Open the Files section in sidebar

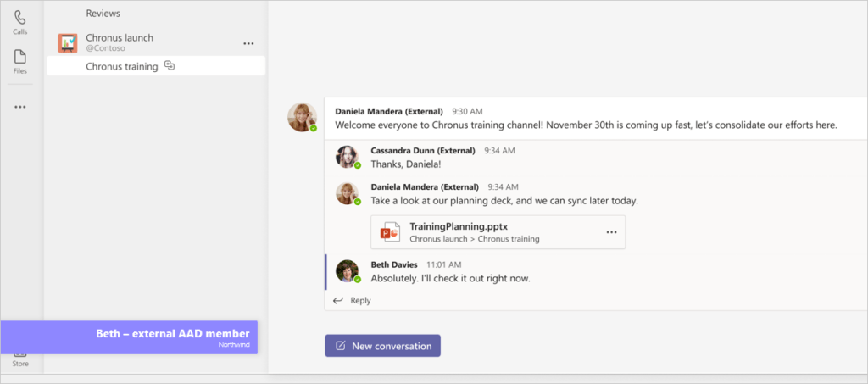(20, 62)
